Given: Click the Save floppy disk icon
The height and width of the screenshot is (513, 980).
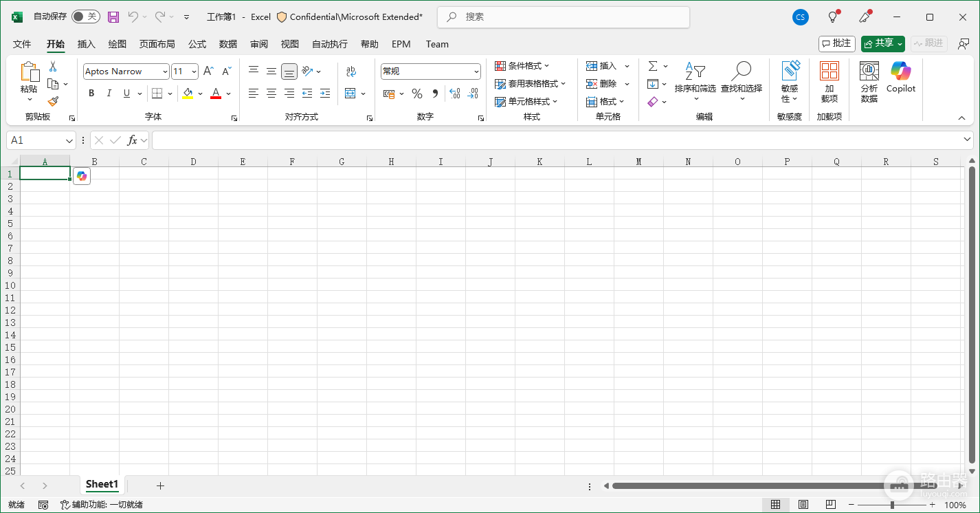Looking at the screenshot, I should 113,17.
